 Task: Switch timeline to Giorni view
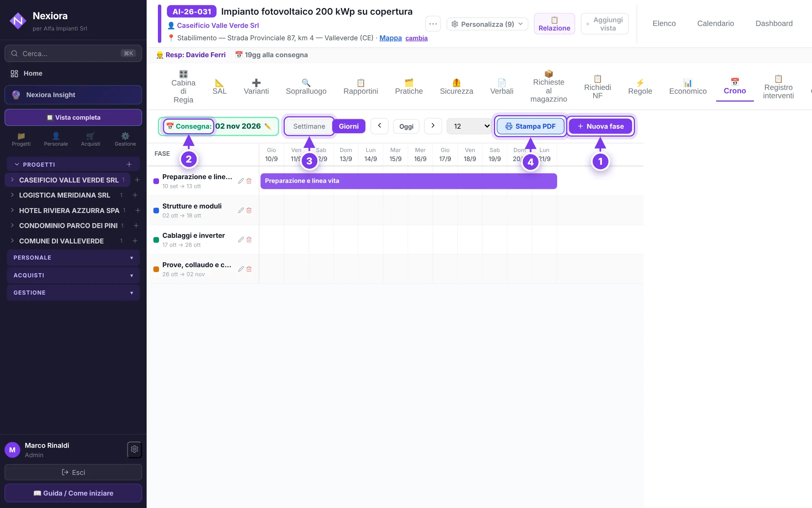coord(348,126)
